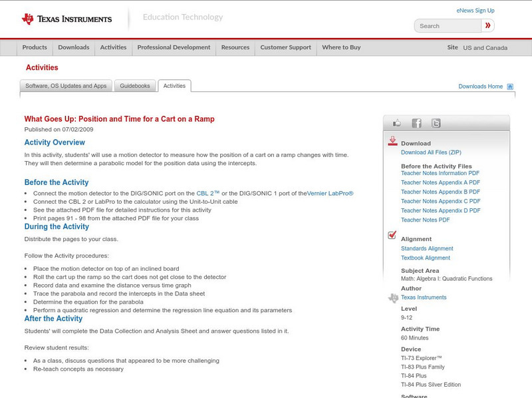The image size is (532, 398).
Task: Open Teacher Notes Appendix B PDF
Action: pos(440,192)
